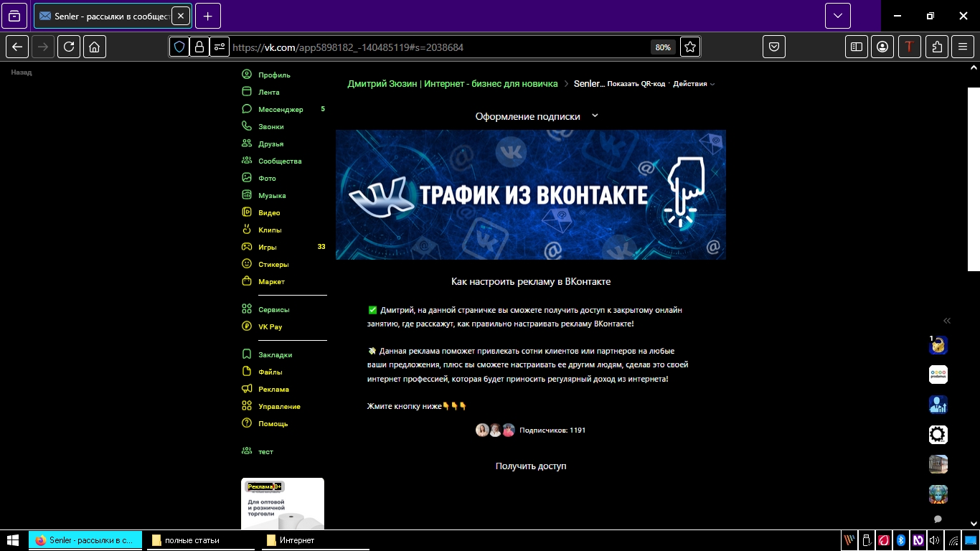The image size is (980, 551).
Task: Open the extensions puzzle icon
Action: [937, 47]
